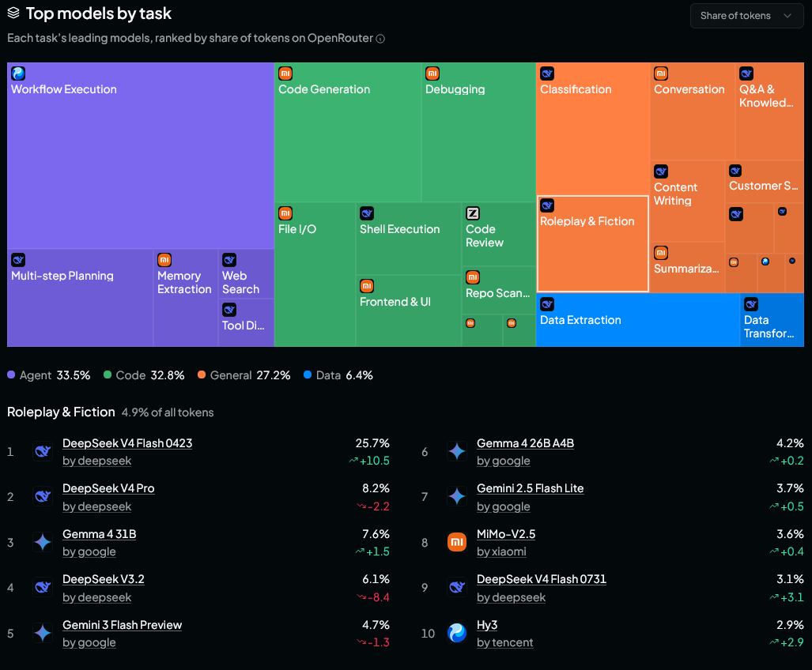This screenshot has width=812, height=670.
Task: Click the green Code legend dot
Action: (x=108, y=375)
